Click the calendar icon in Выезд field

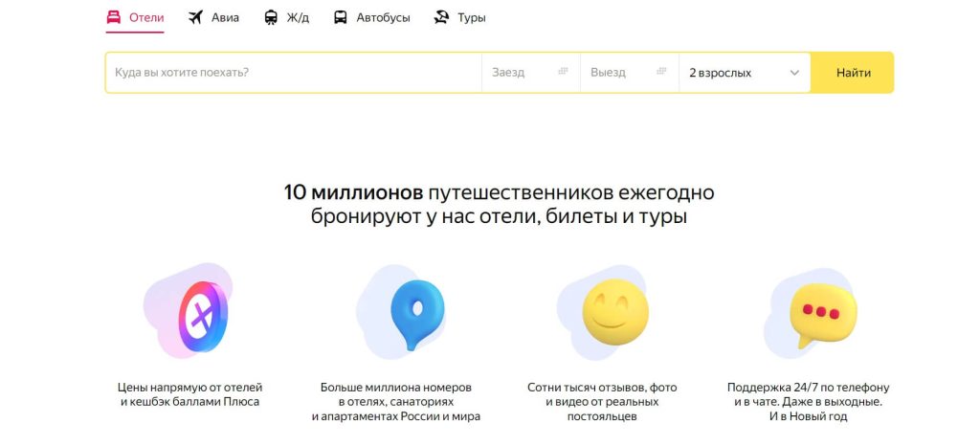coord(661,72)
